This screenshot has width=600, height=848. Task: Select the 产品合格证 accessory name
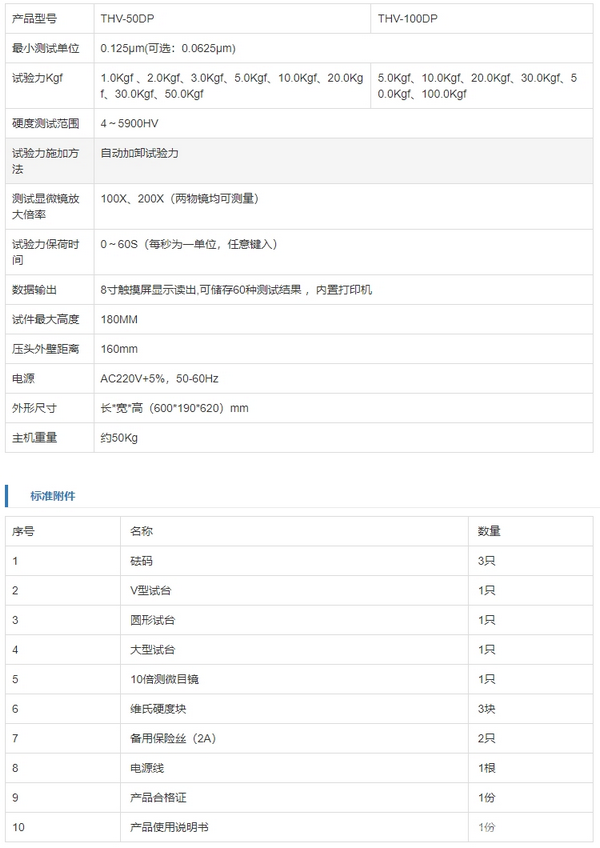point(158,797)
